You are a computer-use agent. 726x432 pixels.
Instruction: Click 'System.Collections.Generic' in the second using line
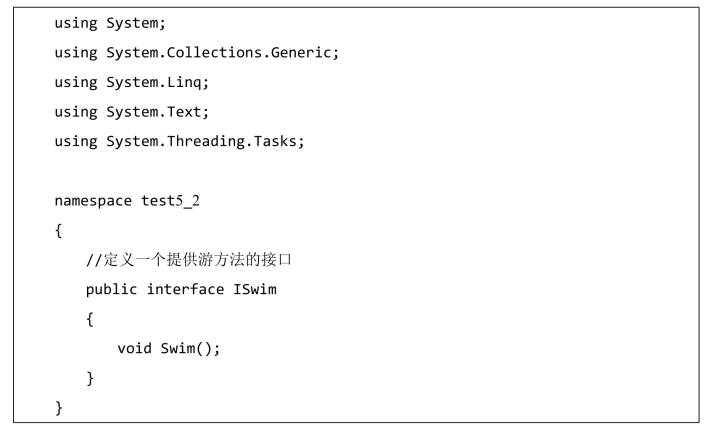pos(219,53)
